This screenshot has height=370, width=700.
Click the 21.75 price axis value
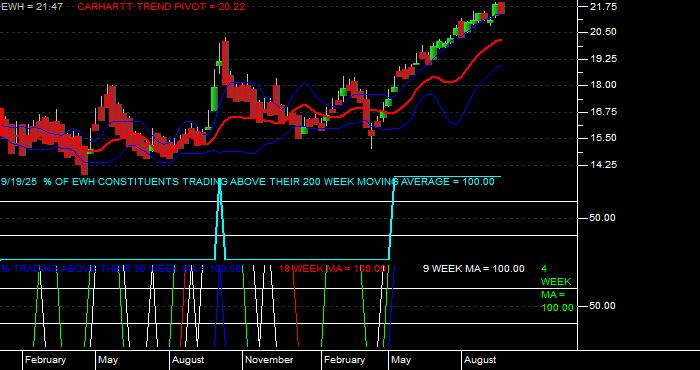point(604,7)
